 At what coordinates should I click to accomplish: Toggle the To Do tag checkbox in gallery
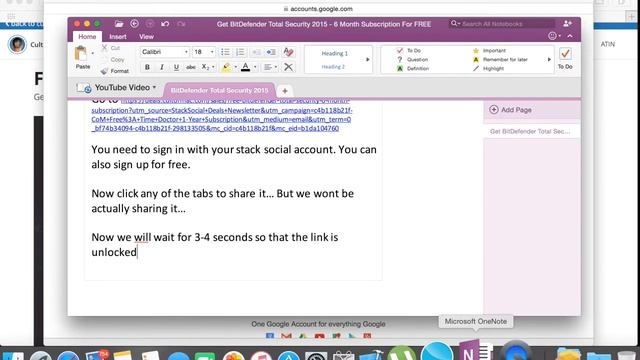click(409, 51)
